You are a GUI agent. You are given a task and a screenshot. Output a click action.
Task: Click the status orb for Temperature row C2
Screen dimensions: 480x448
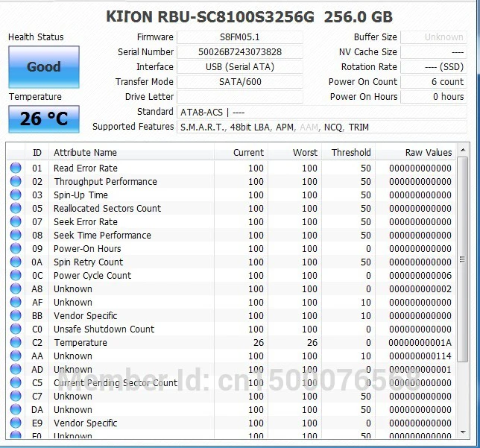(x=16, y=342)
